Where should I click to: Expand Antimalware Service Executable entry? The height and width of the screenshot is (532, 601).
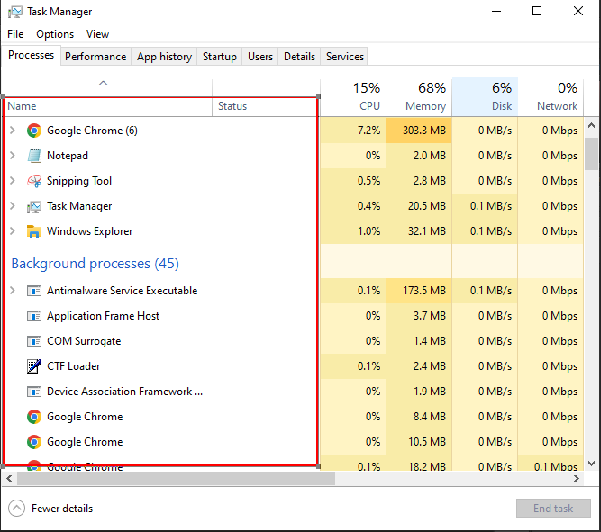(12, 290)
